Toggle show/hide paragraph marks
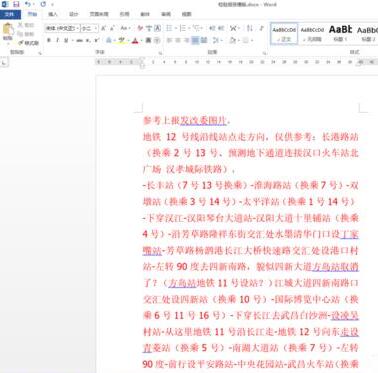The image size is (378, 373). (262, 29)
